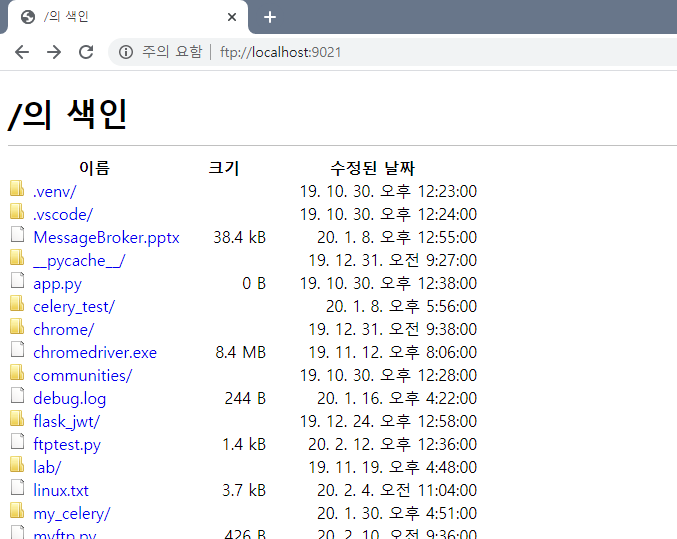
Task: Click the file icon beside linux.txt
Action: point(17,487)
